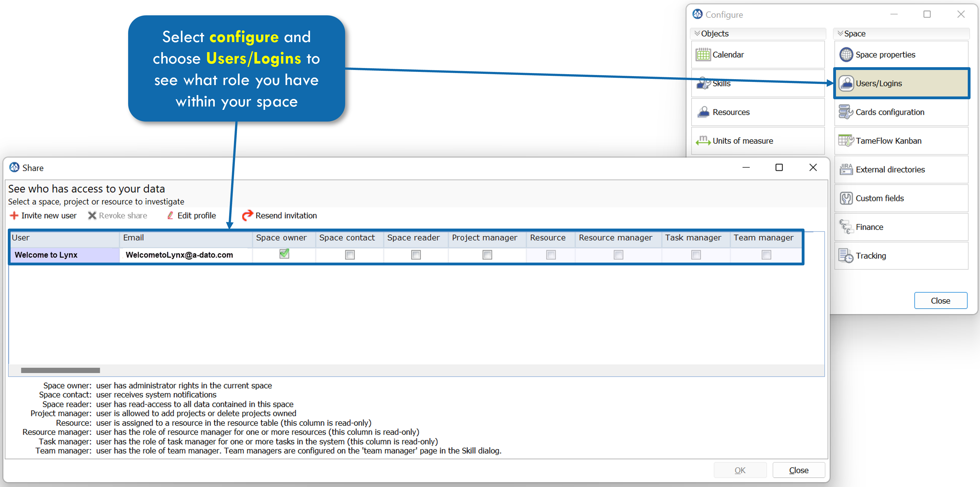The height and width of the screenshot is (487, 980).
Task: Open Tracking settings entry
Action: 901,256
